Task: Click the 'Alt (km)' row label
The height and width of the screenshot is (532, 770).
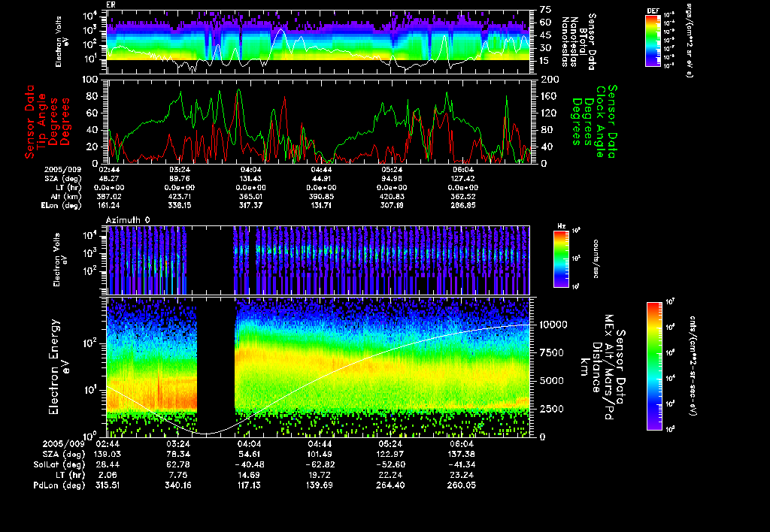Action: point(65,197)
